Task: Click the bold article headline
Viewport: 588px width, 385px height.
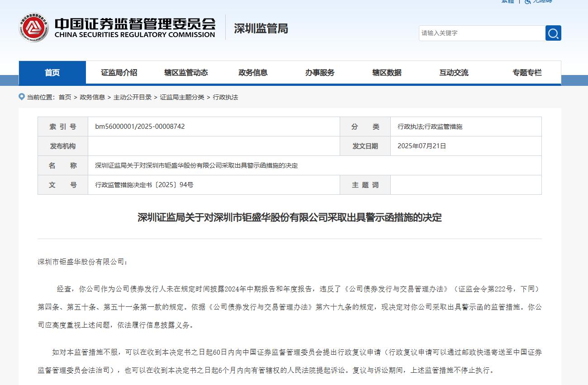Action: [x=289, y=217]
